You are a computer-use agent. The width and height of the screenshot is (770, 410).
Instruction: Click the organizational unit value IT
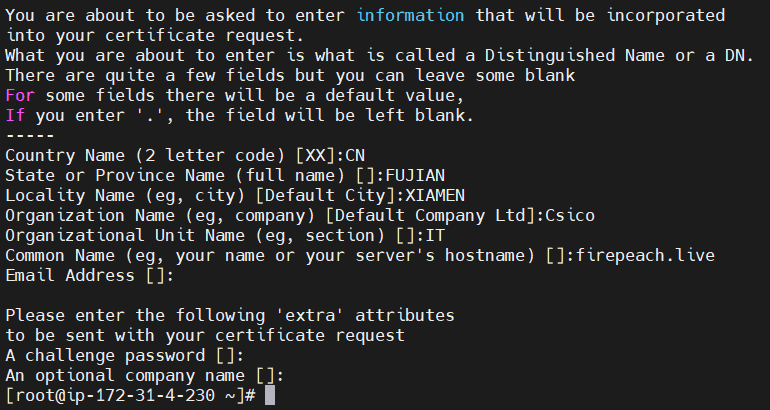click(x=435, y=236)
